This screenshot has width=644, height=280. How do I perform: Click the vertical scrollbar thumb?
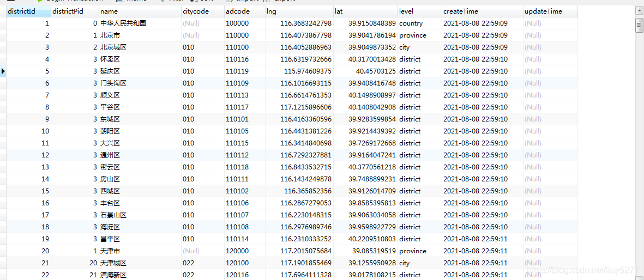pyautogui.click(x=639, y=26)
